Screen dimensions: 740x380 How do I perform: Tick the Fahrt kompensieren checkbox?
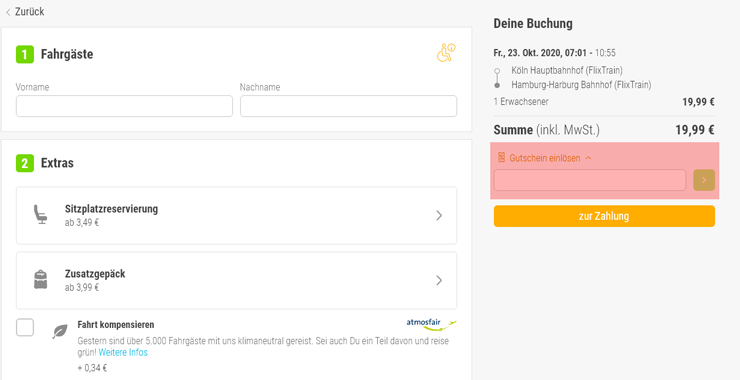click(x=25, y=327)
